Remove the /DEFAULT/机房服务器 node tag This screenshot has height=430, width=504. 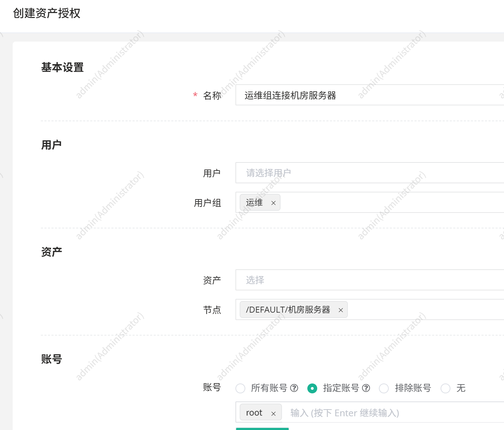tap(341, 310)
